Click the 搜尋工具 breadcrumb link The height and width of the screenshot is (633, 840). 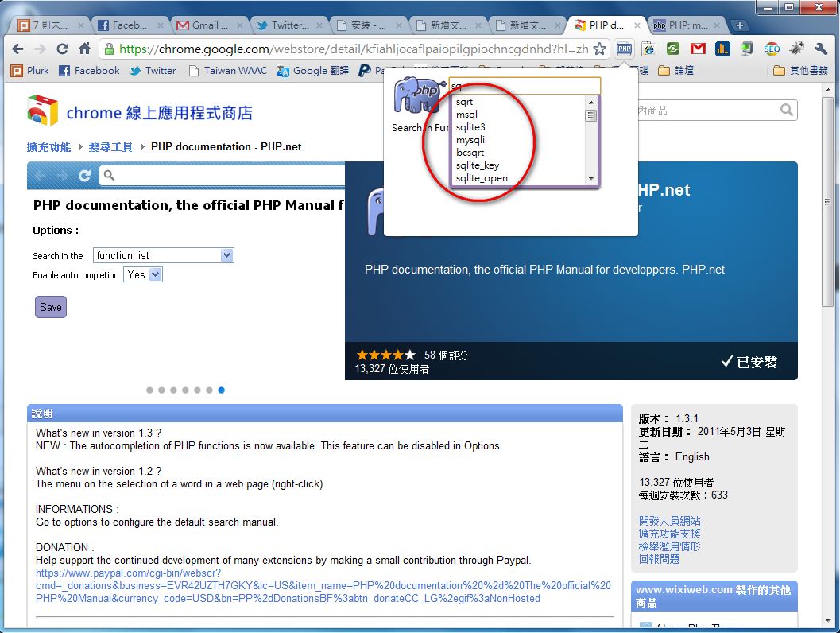pos(110,147)
